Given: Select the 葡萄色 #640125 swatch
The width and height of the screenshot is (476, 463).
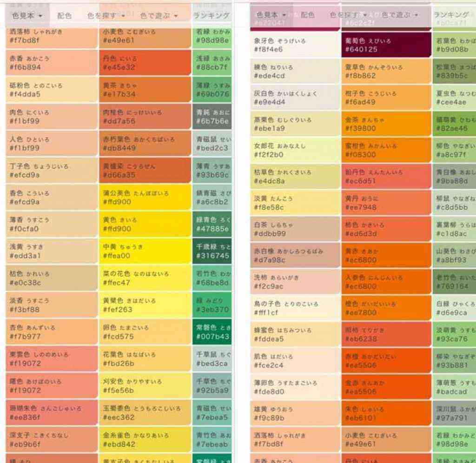Looking at the screenshot, I should [386, 45].
